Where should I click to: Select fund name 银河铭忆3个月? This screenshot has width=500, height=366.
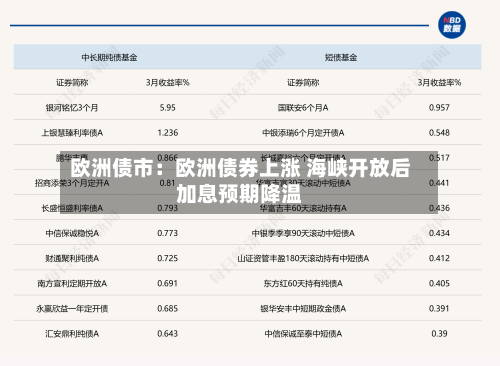[x=72, y=108]
